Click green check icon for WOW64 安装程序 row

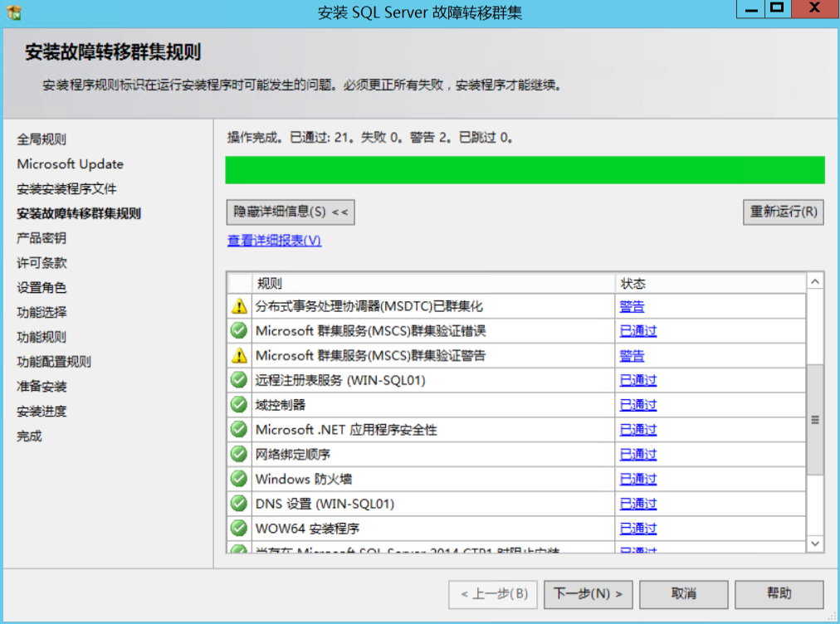[x=239, y=528]
